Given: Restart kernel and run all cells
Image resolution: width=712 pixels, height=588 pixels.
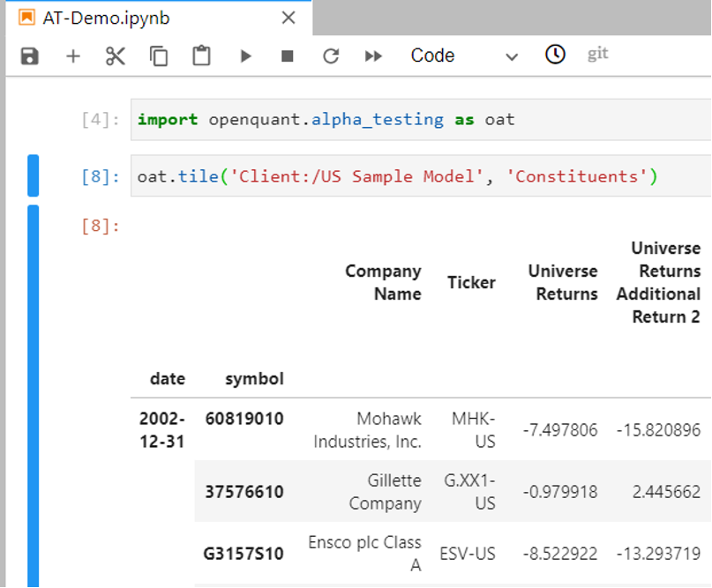Looking at the screenshot, I should (x=373, y=56).
